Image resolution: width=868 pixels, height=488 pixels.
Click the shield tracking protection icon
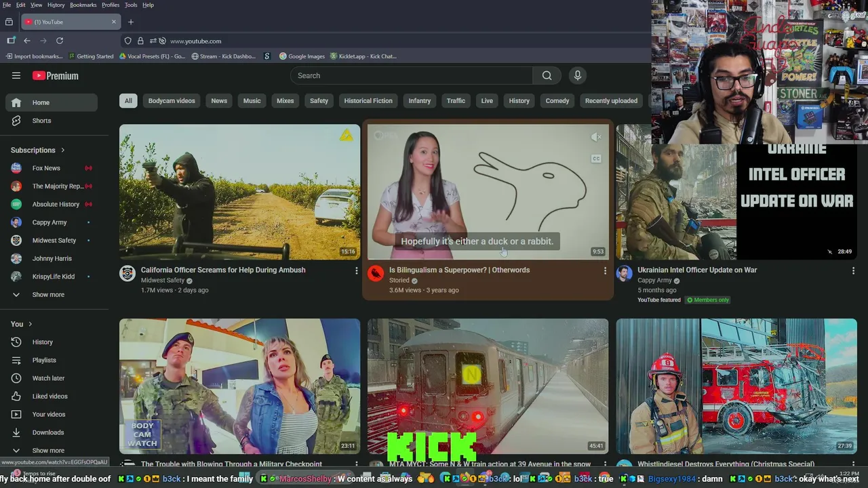[x=127, y=41]
